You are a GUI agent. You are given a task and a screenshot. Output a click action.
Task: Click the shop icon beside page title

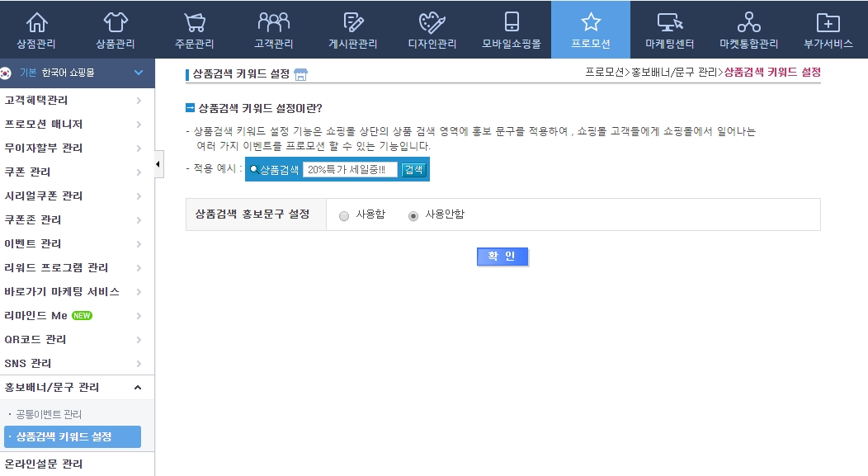click(300, 74)
